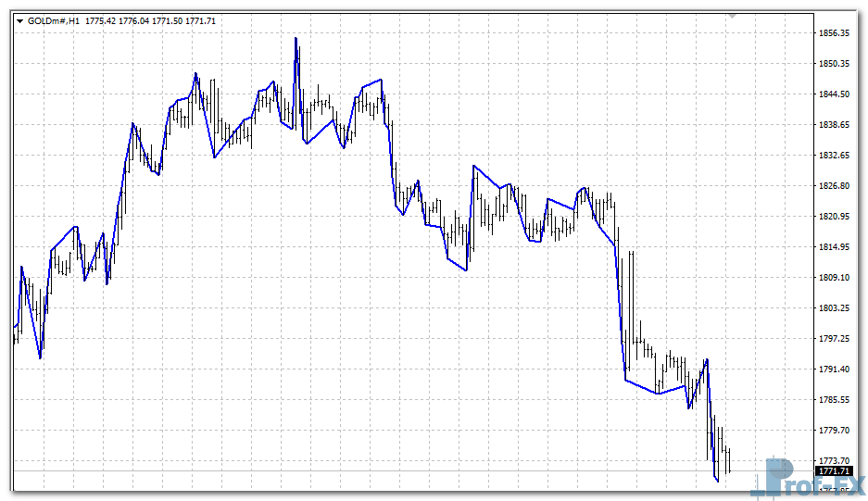Click the 1814.95 price axis label
The width and height of the screenshot is (868, 501).
(x=834, y=247)
